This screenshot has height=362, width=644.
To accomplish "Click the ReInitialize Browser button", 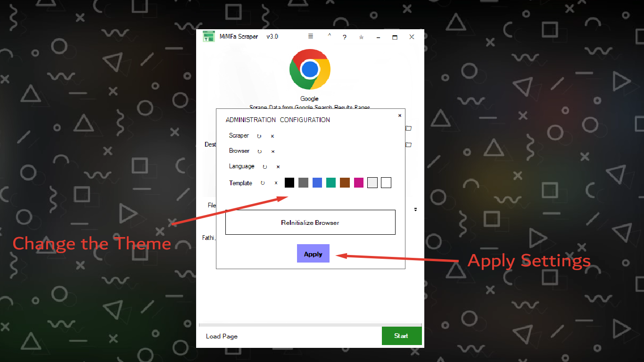I will 310,222.
